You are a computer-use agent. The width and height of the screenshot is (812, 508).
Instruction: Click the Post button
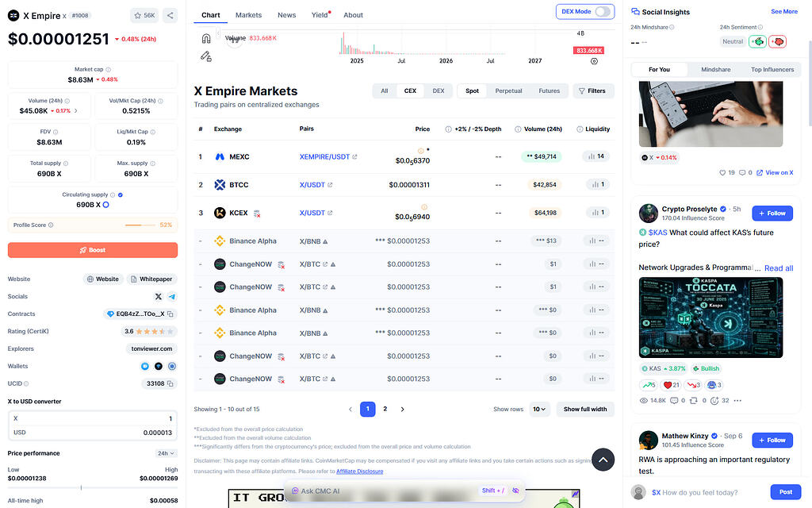(x=786, y=492)
